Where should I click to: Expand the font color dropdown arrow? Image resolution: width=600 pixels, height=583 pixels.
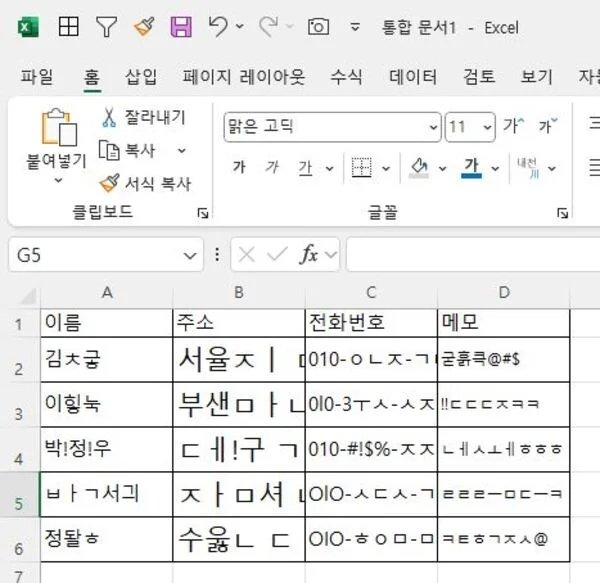[x=495, y=168]
